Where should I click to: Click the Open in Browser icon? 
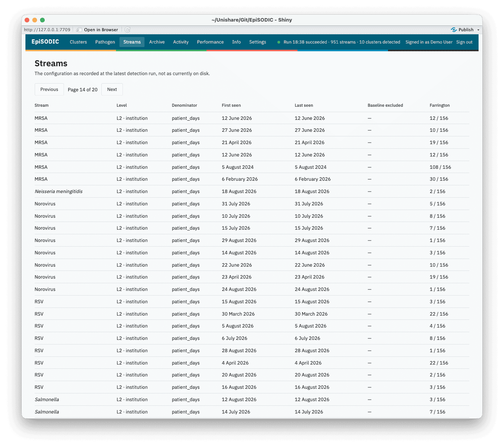pos(79,30)
